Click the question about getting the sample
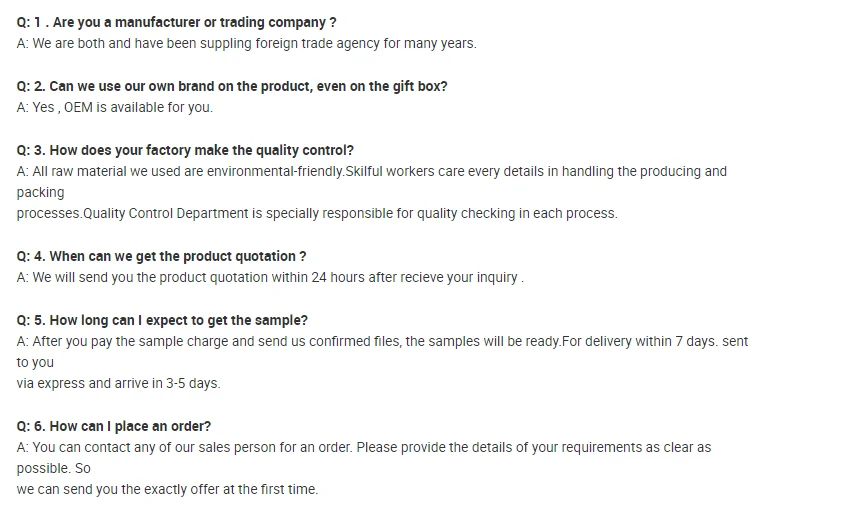844x509 pixels. point(162,320)
